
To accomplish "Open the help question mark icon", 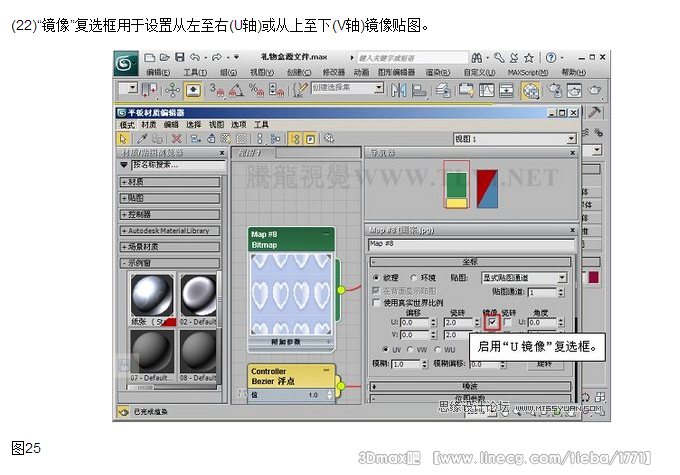I will tap(551, 57).
